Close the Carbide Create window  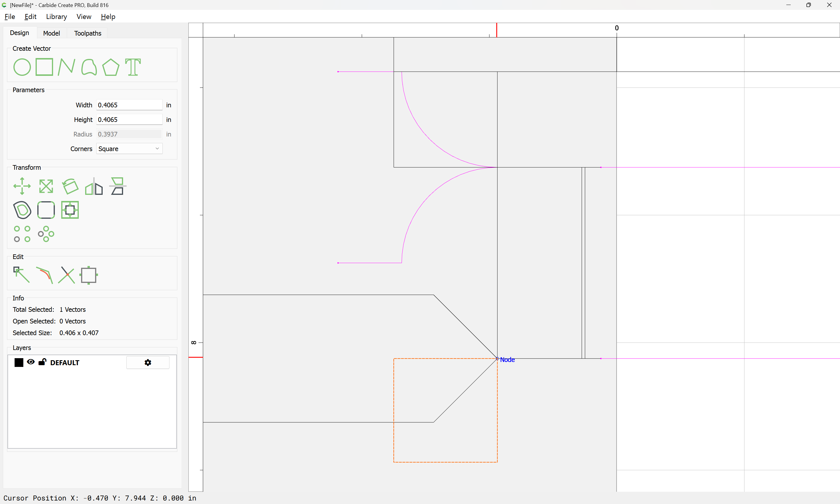(x=829, y=5)
